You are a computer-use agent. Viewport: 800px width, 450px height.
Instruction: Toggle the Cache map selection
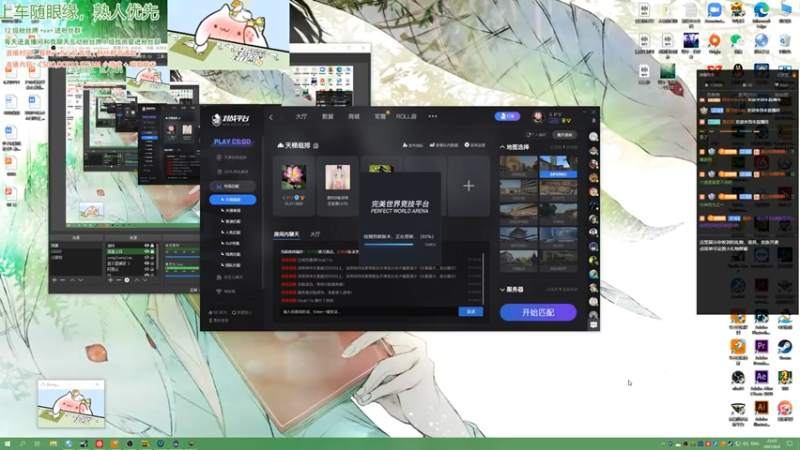(518, 191)
